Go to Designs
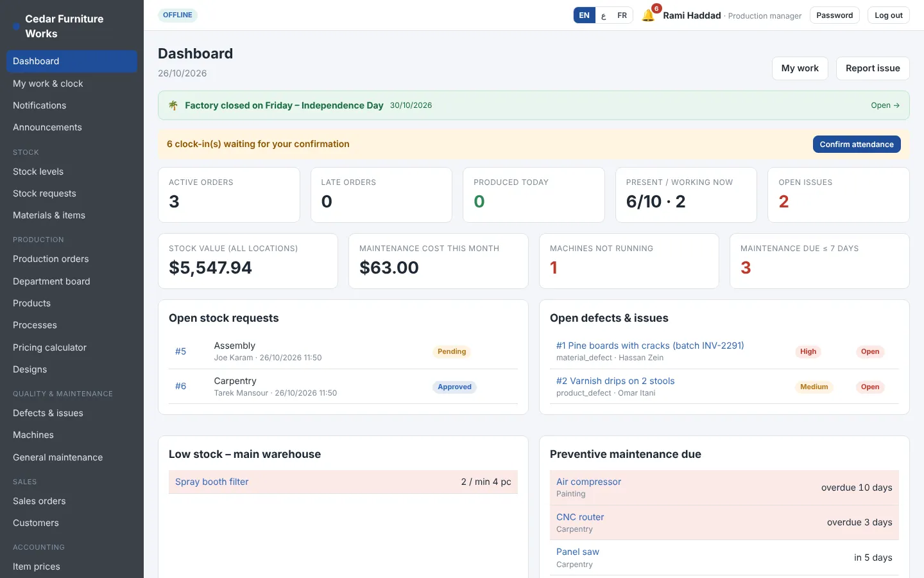924x578 pixels. point(71,369)
